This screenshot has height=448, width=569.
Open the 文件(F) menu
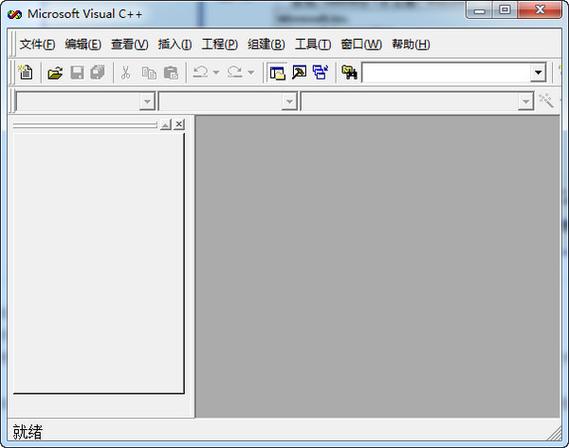[37, 44]
